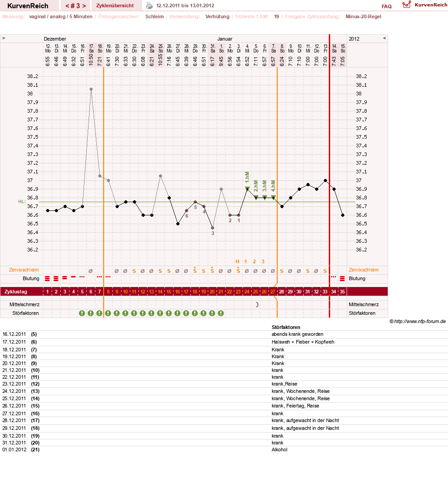This screenshot has width=448, height=491.
Task: Open the KurvenReich logo link at top right
Action: pyautogui.click(x=425, y=5)
